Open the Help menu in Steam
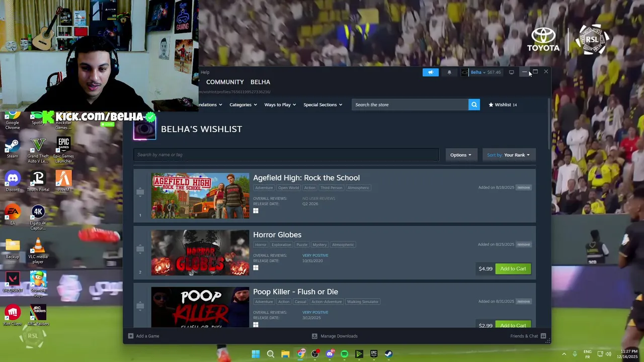 point(205,72)
